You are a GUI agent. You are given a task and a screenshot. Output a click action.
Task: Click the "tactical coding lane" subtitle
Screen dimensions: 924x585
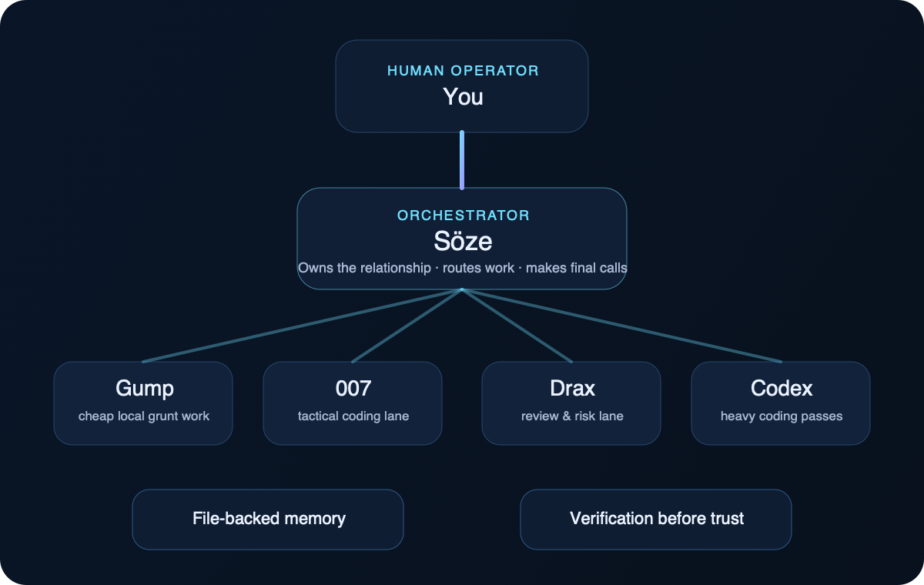(353, 416)
